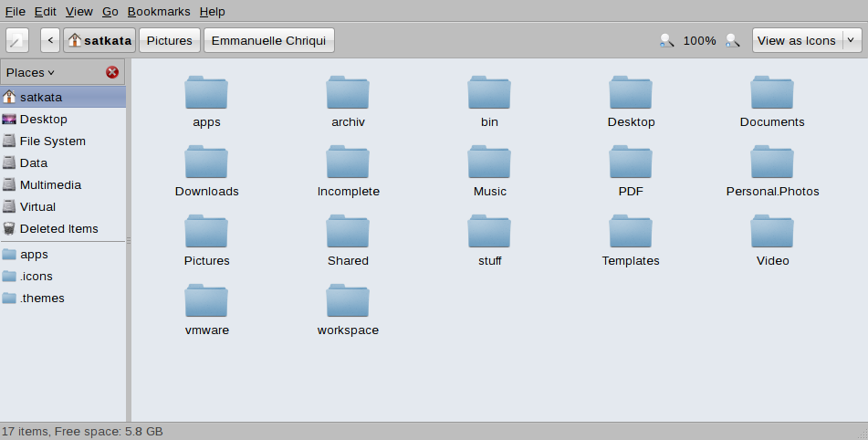Open the Go menu
The height and width of the screenshot is (440, 868).
[110, 11]
